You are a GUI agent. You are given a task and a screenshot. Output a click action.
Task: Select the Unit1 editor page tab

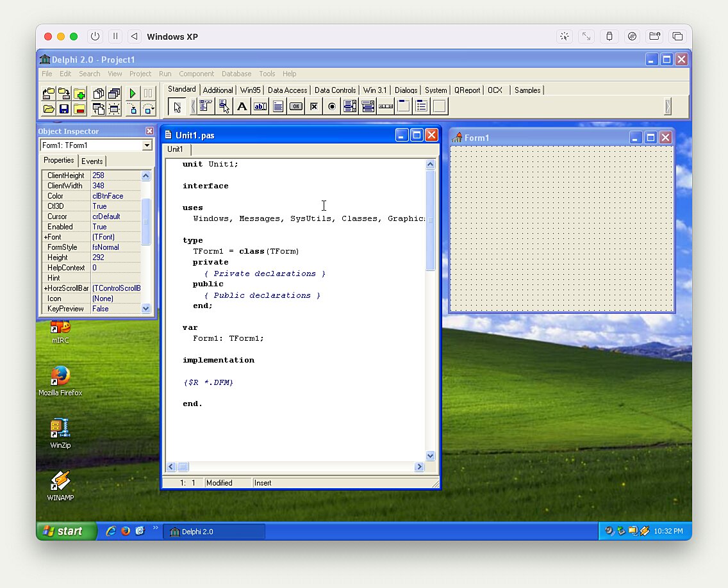(175, 149)
